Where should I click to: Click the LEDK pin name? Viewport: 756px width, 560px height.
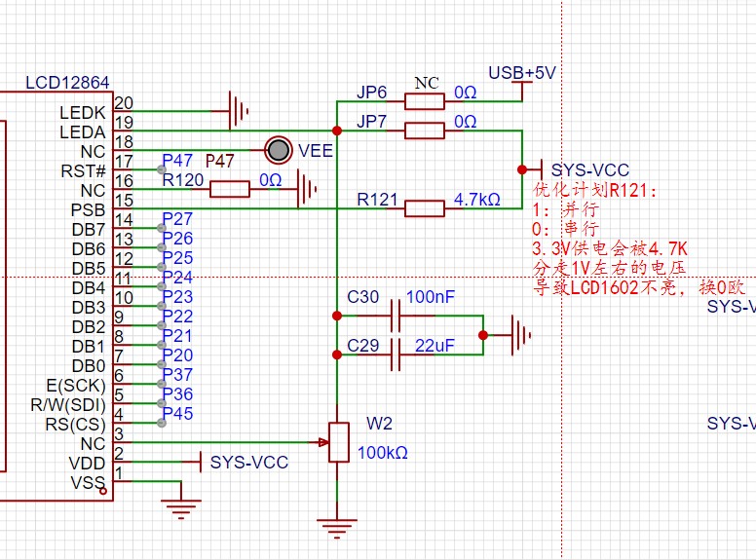point(83,113)
